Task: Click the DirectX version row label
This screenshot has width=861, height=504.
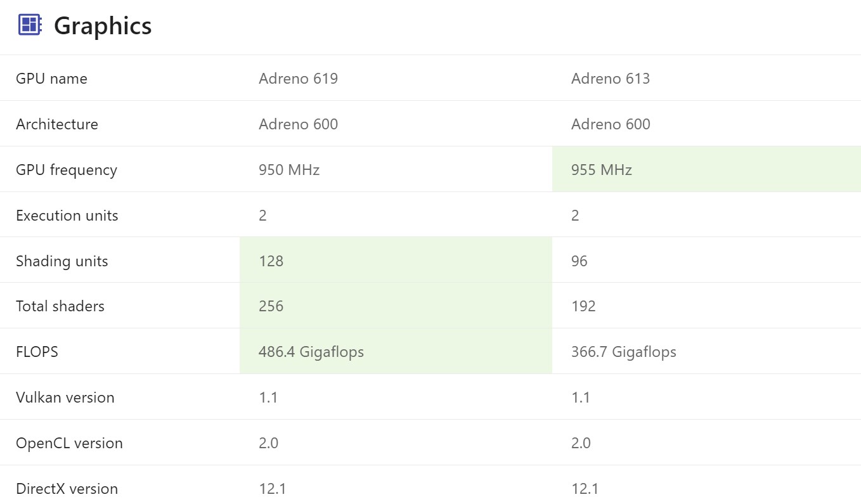Action: [67, 489]
